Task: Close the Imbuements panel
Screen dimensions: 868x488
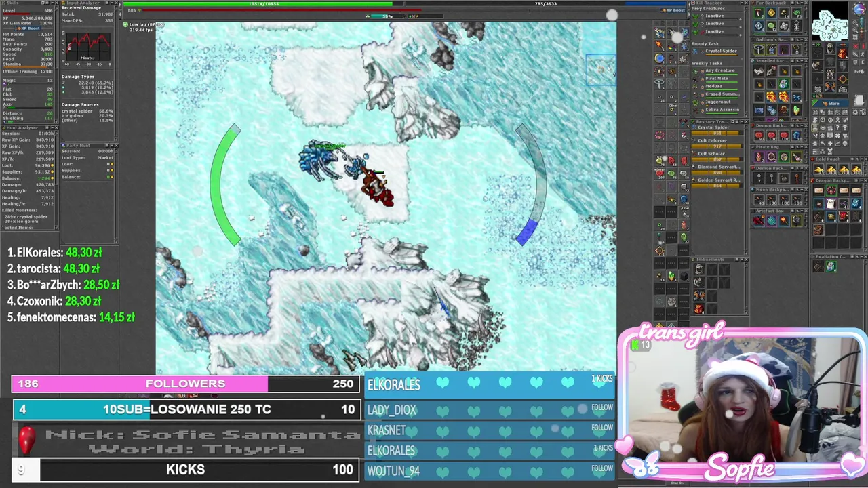Action: [745, 260]
